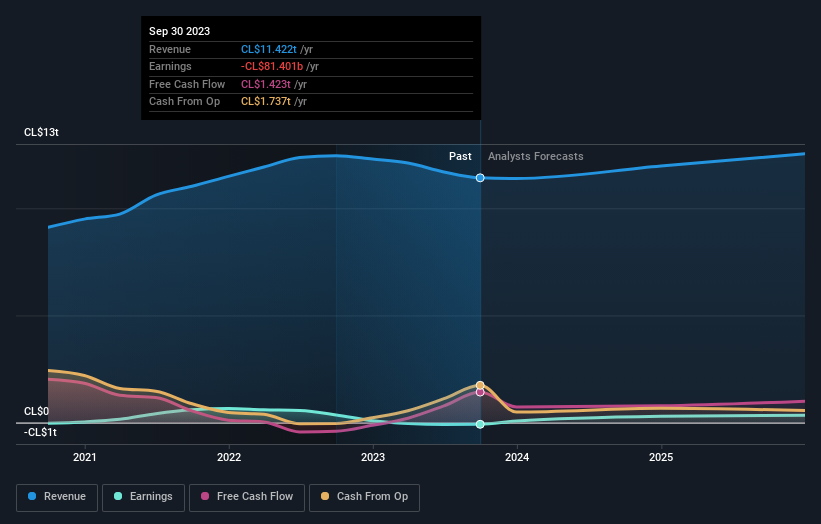821x524 pixels.
Task: Click the Sep 30 2023 tooltip date
Action: point(180,31)
